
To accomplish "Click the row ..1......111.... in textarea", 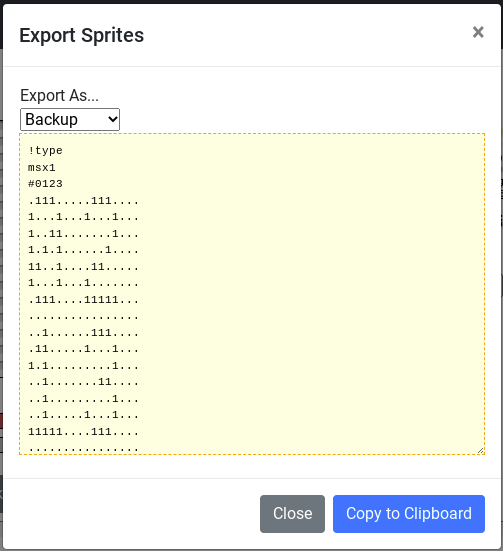I will tap(83, 332).
